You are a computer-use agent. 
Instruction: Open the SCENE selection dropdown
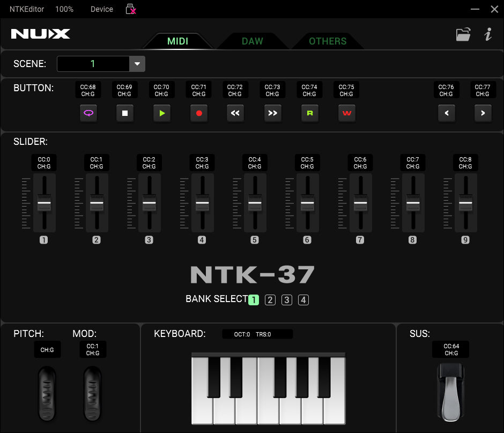[137, 63]
